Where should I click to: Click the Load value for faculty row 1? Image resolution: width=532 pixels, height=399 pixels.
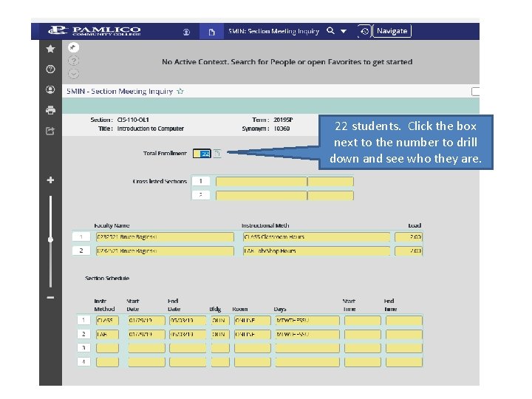point(409,237)
